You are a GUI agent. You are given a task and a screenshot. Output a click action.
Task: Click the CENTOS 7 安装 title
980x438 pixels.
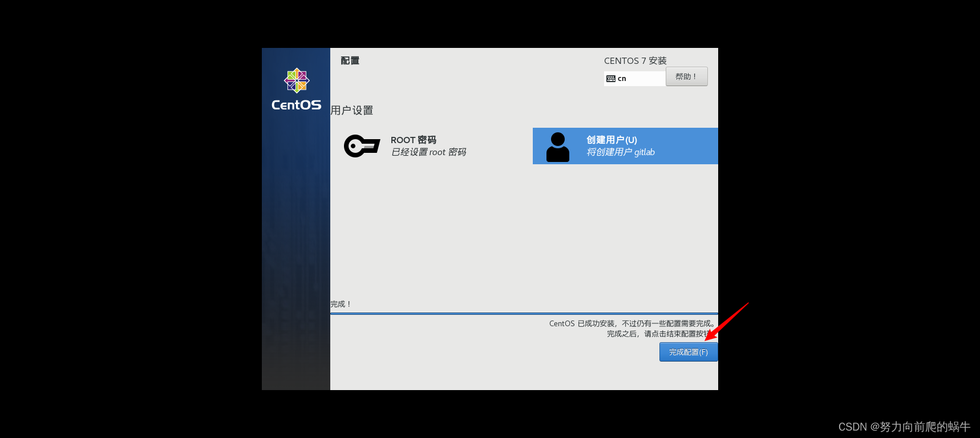click(x=635, y=60)
